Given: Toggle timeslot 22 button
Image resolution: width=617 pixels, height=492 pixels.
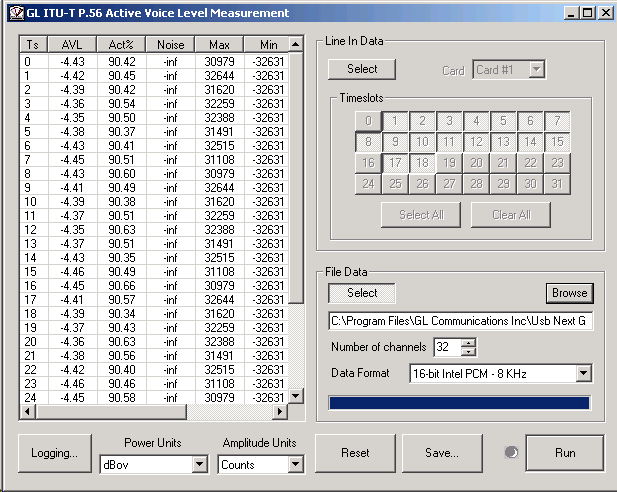Looking at the screenshot, I should [x=530, y=163].
